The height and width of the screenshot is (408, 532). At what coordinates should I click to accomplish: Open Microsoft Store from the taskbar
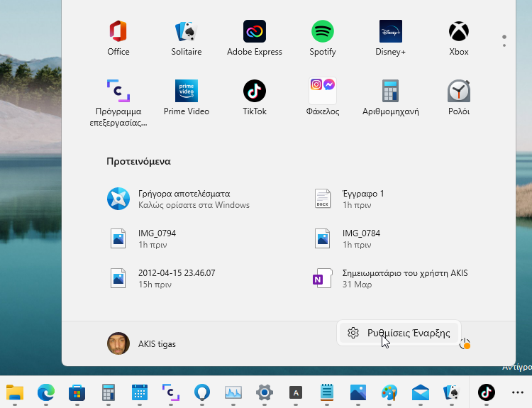pyautogui.click(x=77, y=392)
